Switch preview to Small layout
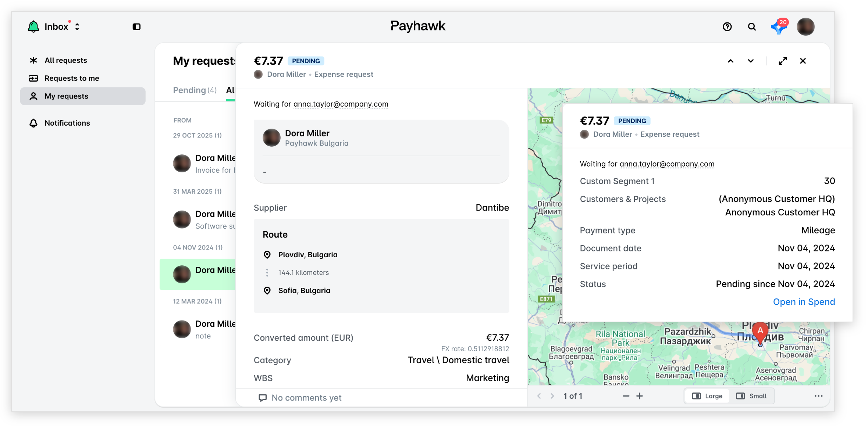Screen dimensions: 868x430 coord(751,396)
